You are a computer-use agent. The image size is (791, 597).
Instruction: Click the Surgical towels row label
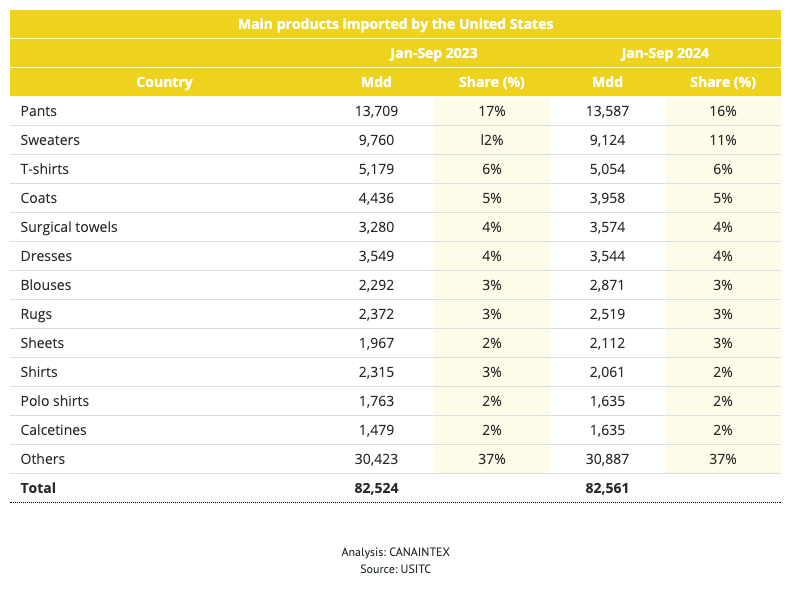69,227
